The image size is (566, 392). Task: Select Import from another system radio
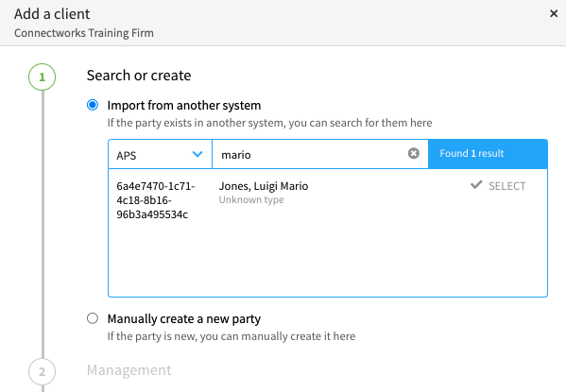coord(93,105)
